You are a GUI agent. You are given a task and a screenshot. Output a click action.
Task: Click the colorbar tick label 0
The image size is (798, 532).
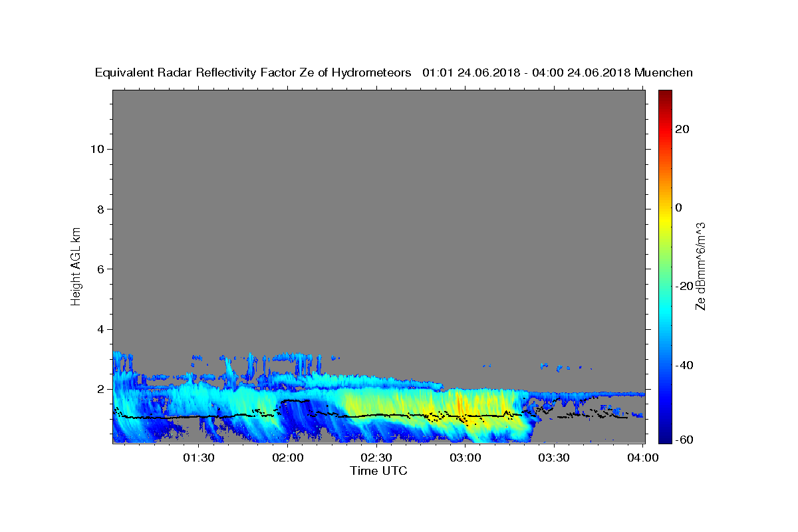point(678,207)
